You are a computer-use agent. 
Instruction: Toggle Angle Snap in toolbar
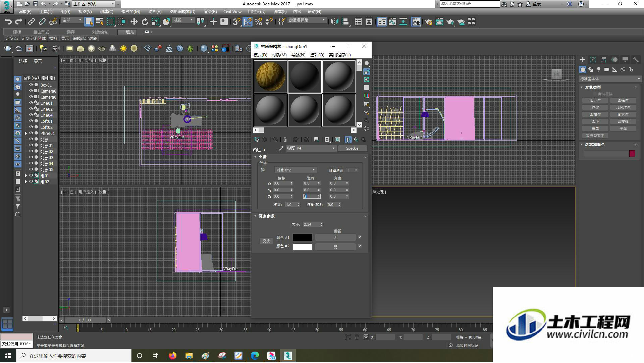248,22
